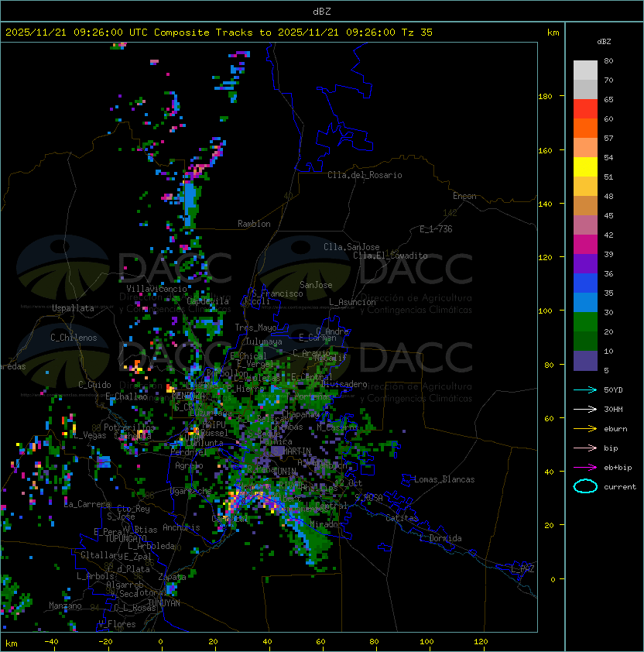Pick the slate 5-10 dBZ legend swatch
Image resolution: width=644 pixels, height=652 pixels.
pyautogui.click(x=585, y=361)
